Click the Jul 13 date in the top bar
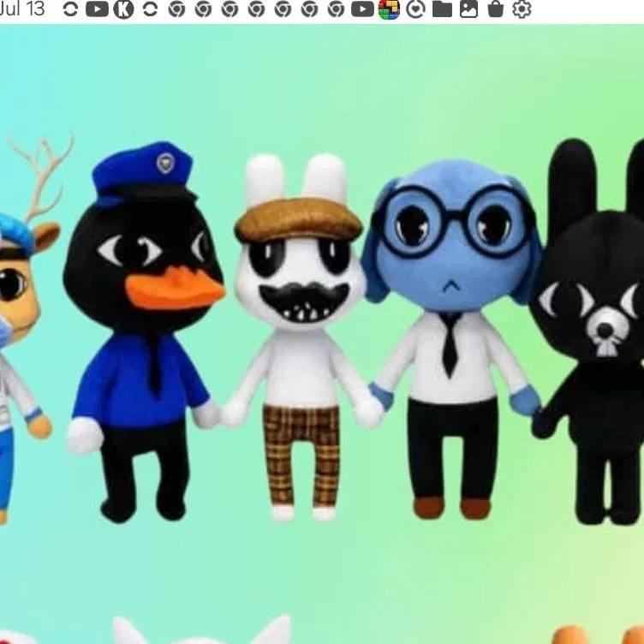Viewport: 644px width, 644px height. pos(22,9)
